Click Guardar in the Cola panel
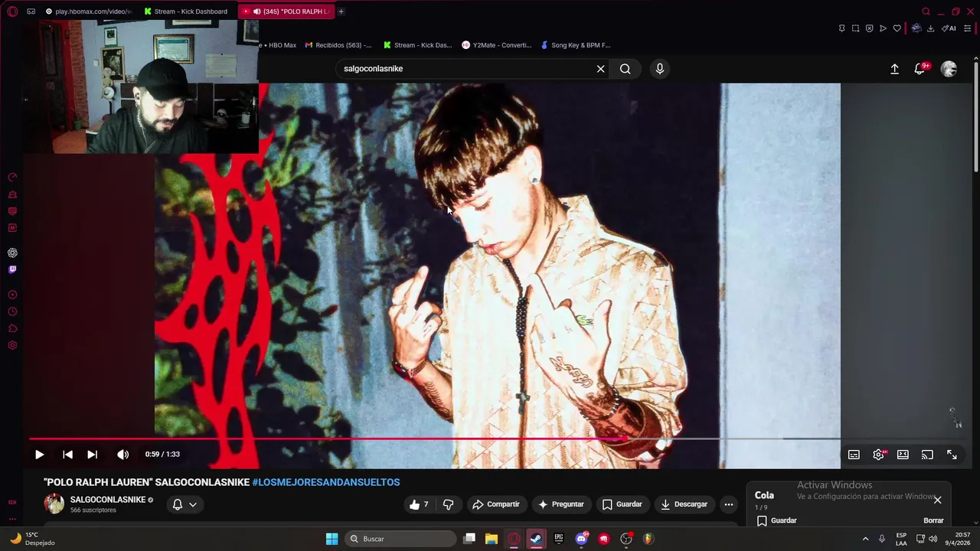This screenshot has height=551, width=980. click(776, 520)
